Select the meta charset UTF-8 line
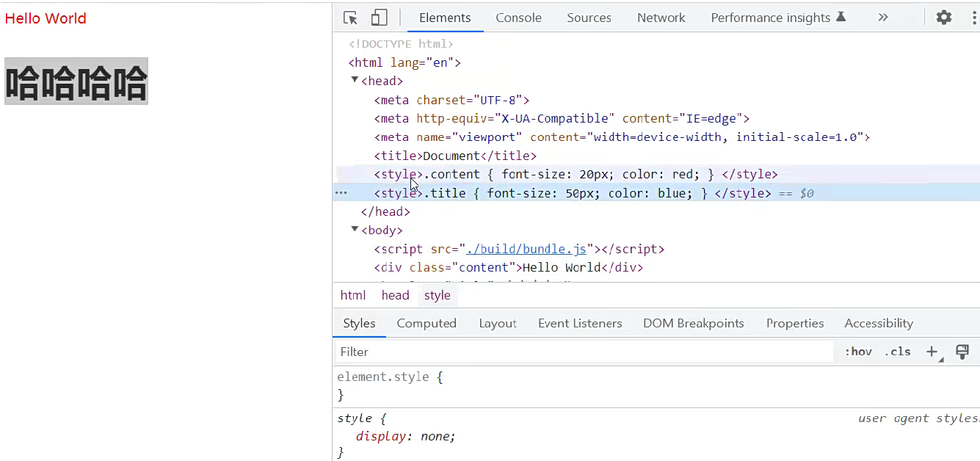 pyautogui.click(x=451, y=100)
